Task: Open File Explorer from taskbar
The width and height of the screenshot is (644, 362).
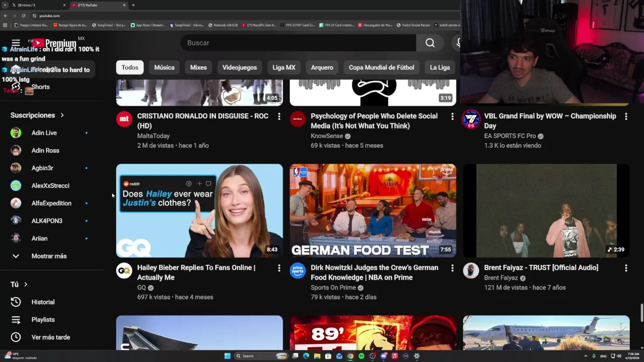Action: tap(317, 356)
